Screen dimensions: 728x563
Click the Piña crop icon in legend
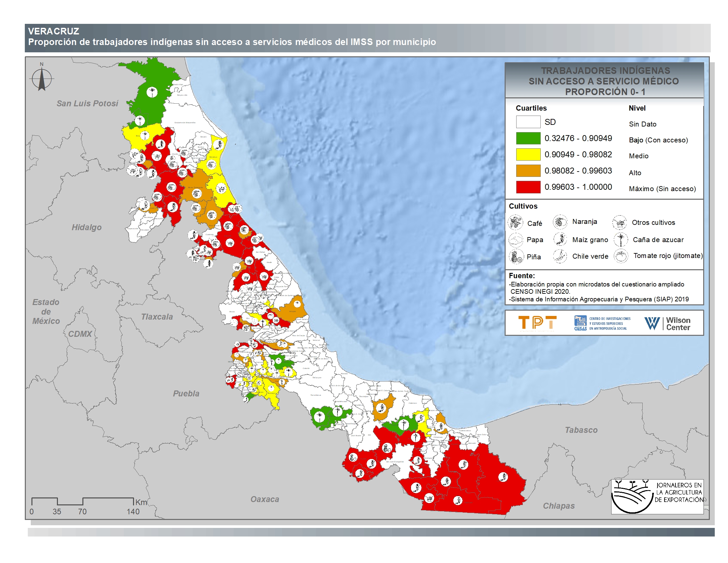click(x=516, y=256)
